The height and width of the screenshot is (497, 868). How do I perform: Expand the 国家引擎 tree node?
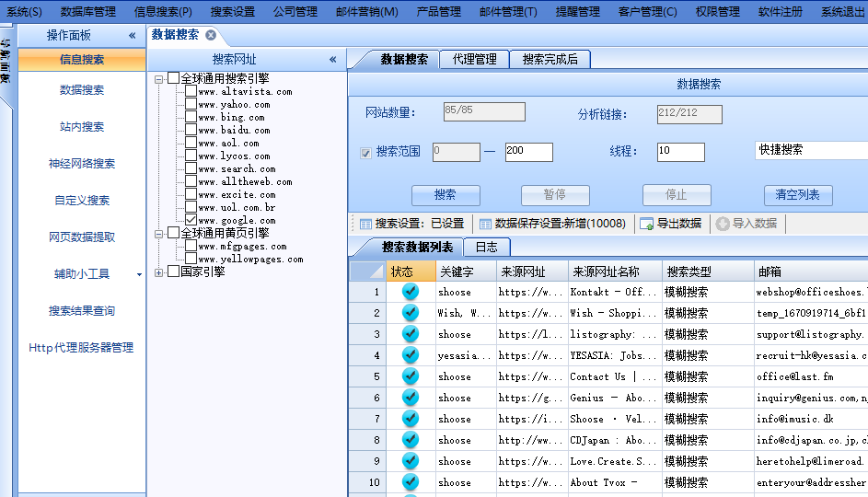coord(159,272)
